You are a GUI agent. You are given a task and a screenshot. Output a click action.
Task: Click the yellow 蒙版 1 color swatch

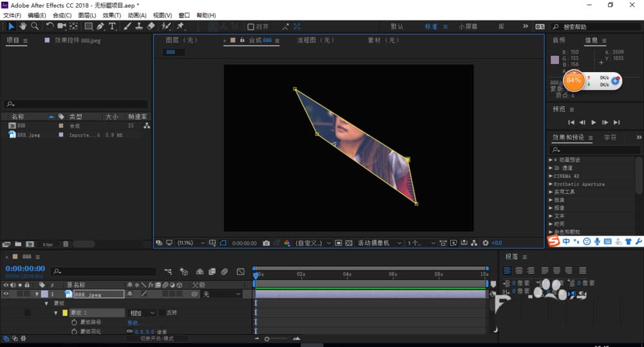tap(64, 313)
